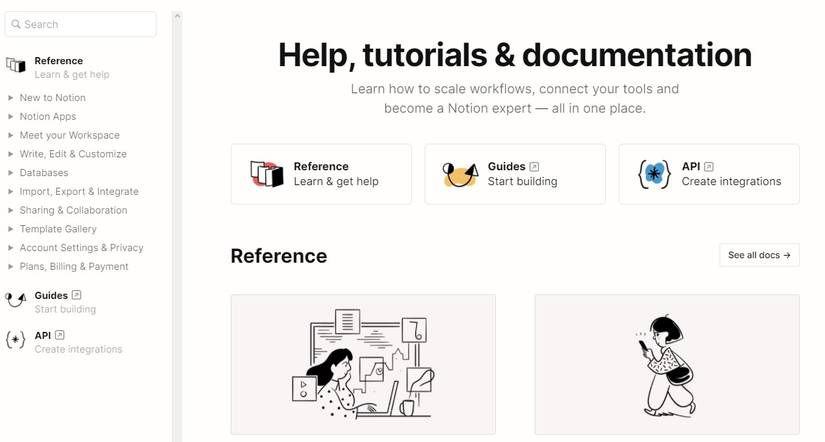This screenshot has width=825, height=442.
Task: Open Meet your Workspace link
Action: pos(69,135)
